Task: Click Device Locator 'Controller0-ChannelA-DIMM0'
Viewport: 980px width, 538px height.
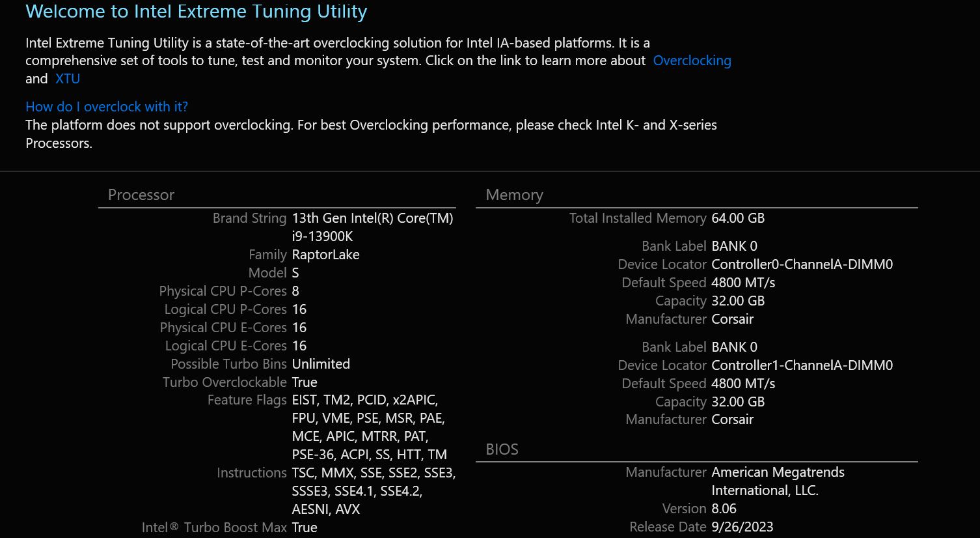Action: [x=802, y=264]
